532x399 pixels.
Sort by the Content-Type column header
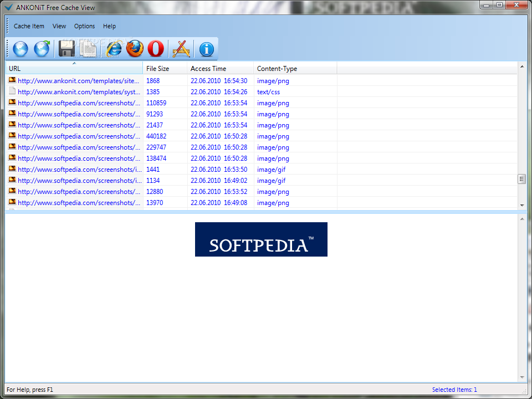click(x=295, y=69)
